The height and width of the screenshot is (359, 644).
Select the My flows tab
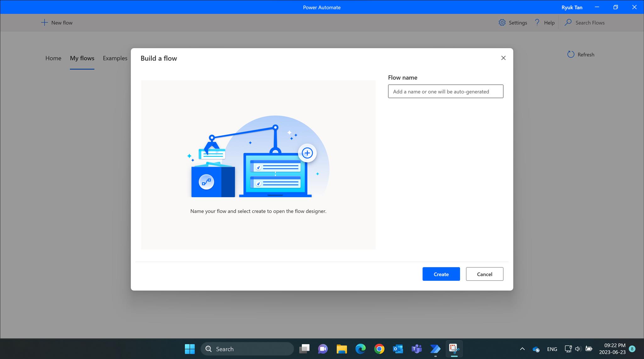[x=82, y=58]
